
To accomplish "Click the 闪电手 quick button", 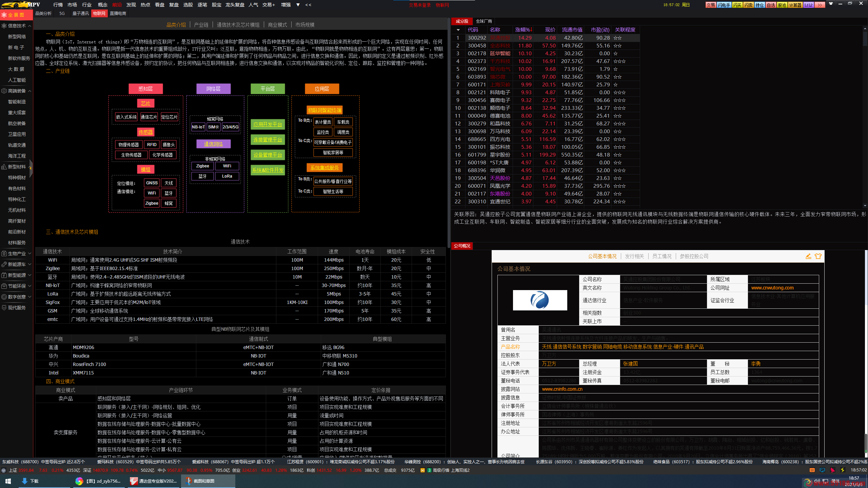I will pyautogui.click(x=724, y=5).
